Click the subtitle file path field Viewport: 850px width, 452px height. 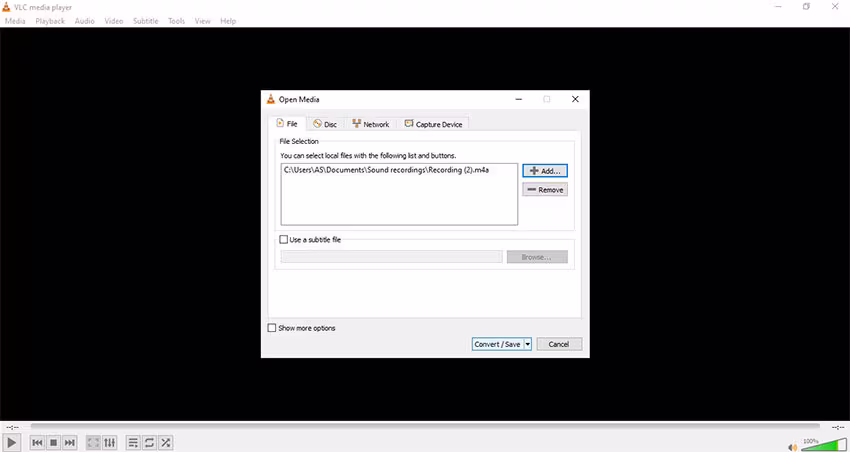391,257
